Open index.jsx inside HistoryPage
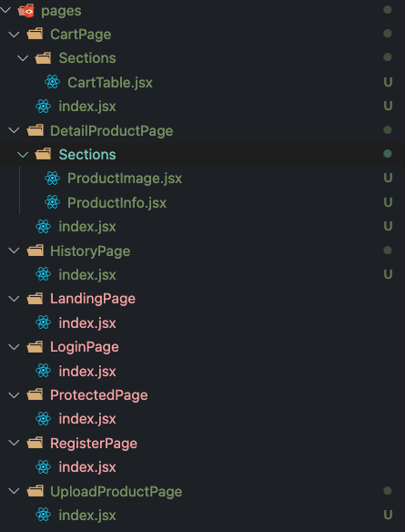The width and height of the screenshot is (405, 532). tap(87, 274)
